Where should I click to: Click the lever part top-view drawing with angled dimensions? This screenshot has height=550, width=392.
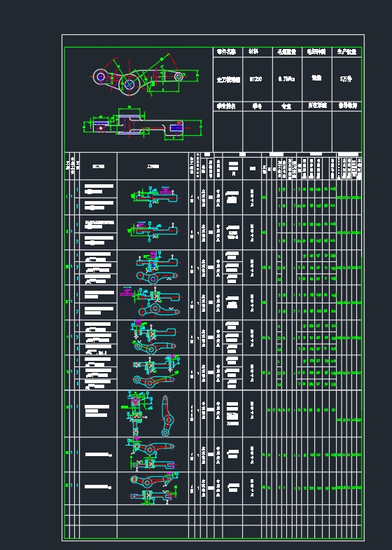coord(146,76)
